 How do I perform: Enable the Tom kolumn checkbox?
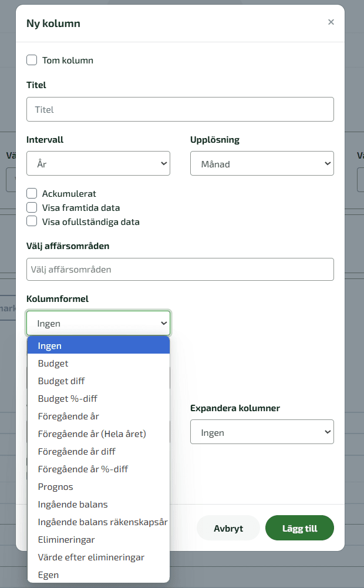(x=32, y=60)
